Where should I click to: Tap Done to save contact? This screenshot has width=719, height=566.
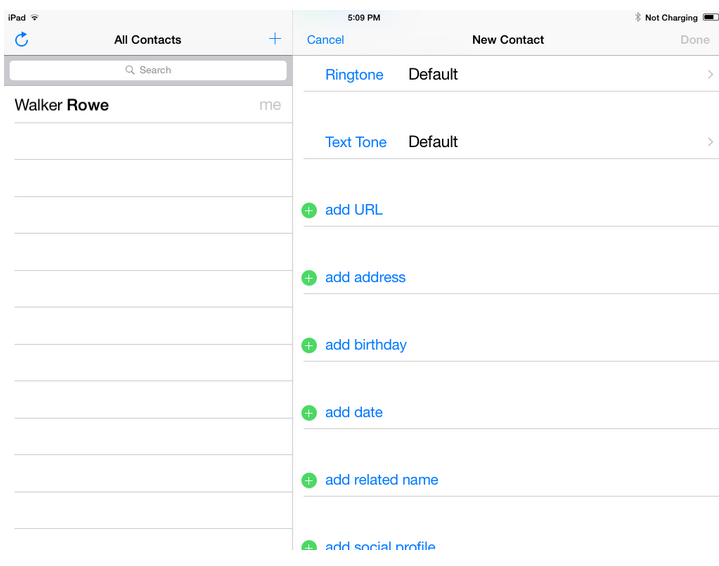pos(695,40)
